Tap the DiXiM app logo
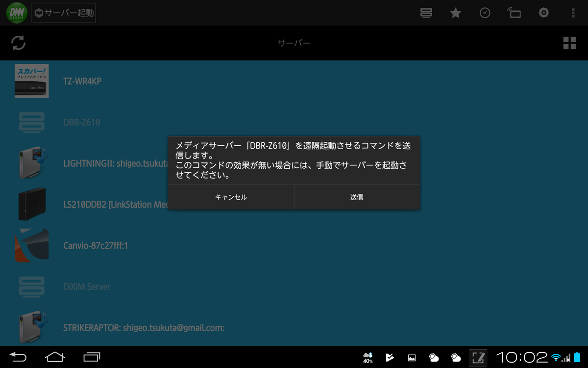Image resolution: width=588 pixels, height=368 pixels. coord(18,13)
